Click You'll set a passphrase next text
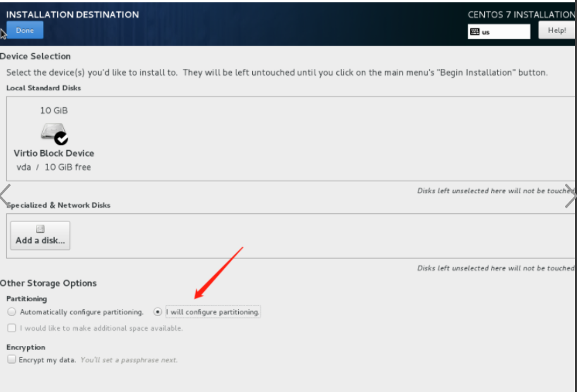577x392 pixels. (129, 360)
